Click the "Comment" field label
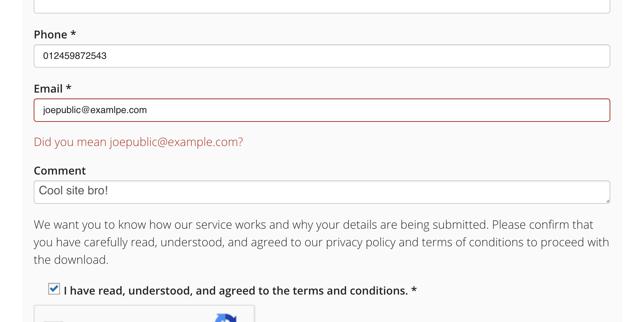 point(60,171)
